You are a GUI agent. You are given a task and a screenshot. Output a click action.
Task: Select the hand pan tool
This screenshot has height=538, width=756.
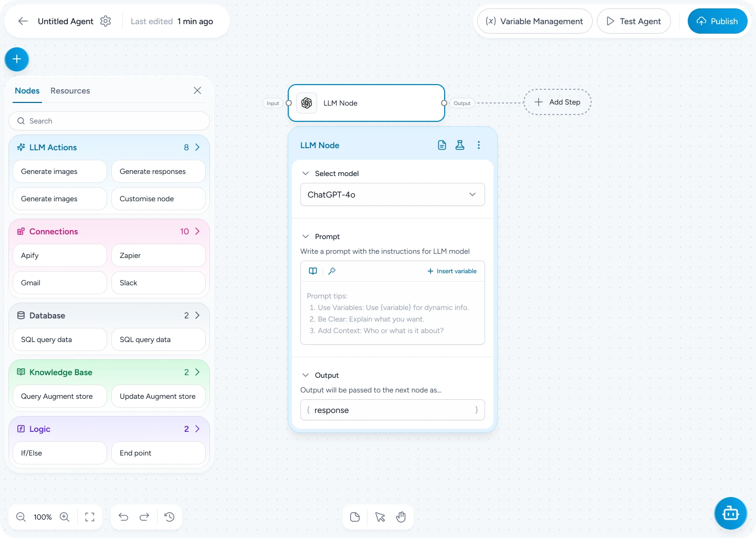pyautogui.click(x=401, y=517)
